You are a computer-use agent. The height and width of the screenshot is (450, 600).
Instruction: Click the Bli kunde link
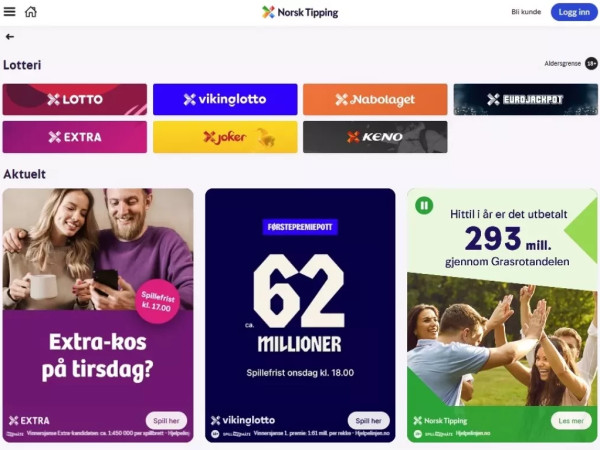526,12
